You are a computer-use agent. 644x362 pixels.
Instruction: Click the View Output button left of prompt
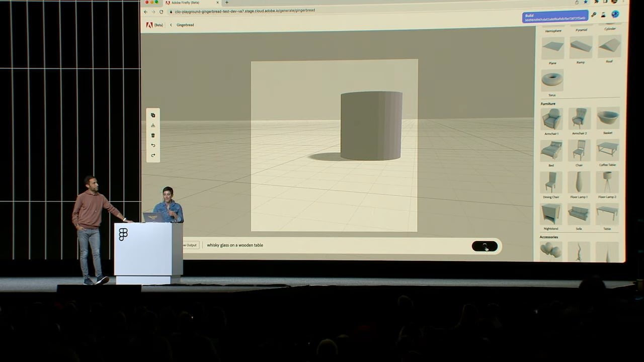[x=190, y=245]
